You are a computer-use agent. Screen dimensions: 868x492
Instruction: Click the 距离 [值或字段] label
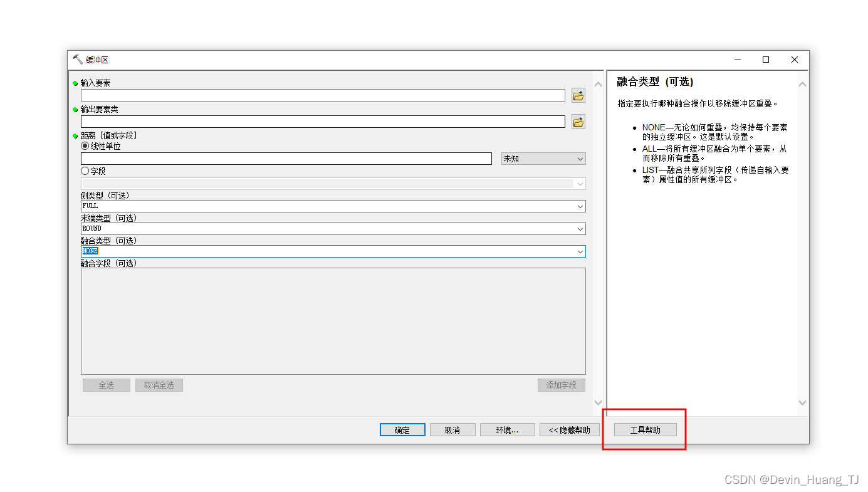108,135
